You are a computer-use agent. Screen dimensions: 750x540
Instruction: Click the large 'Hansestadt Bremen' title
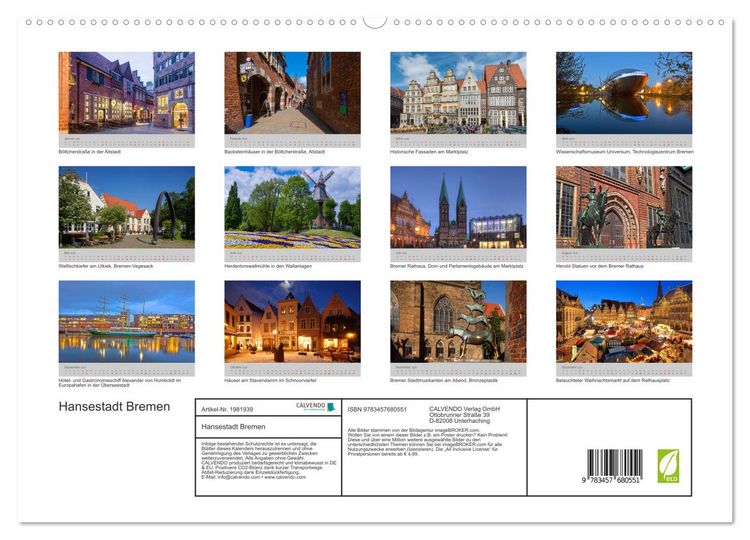pyautogui.click(x=114, y=407)
